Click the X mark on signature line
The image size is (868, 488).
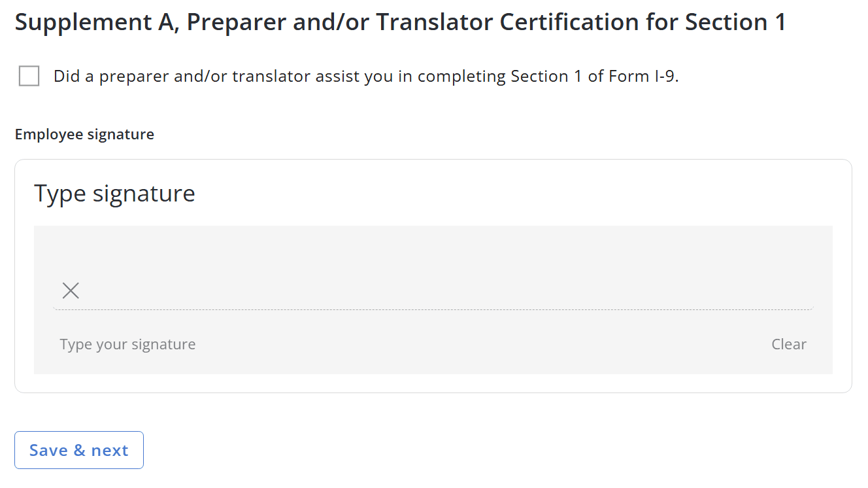71,290
